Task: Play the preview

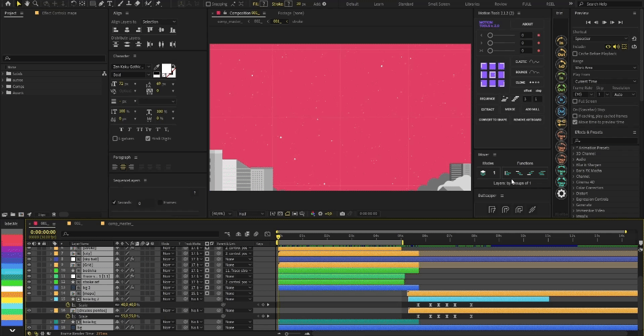Action: tap(604, 22)
